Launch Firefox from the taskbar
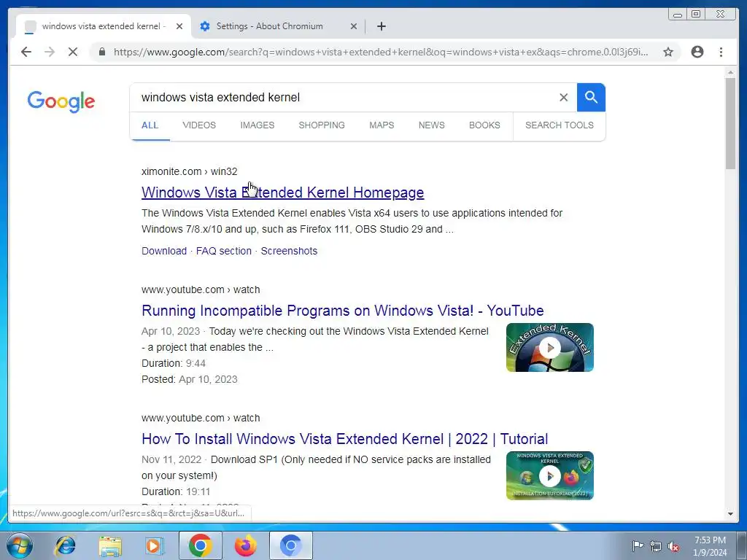The height and width of the screenshot is (560, 747). [x=246, y=545]
